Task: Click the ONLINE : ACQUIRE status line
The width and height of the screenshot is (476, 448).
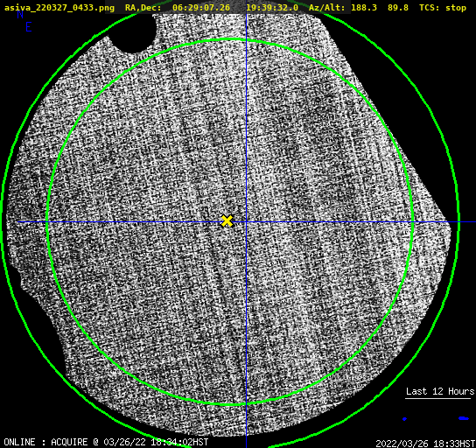Action: pyautogui.click(x=106, y=442)
